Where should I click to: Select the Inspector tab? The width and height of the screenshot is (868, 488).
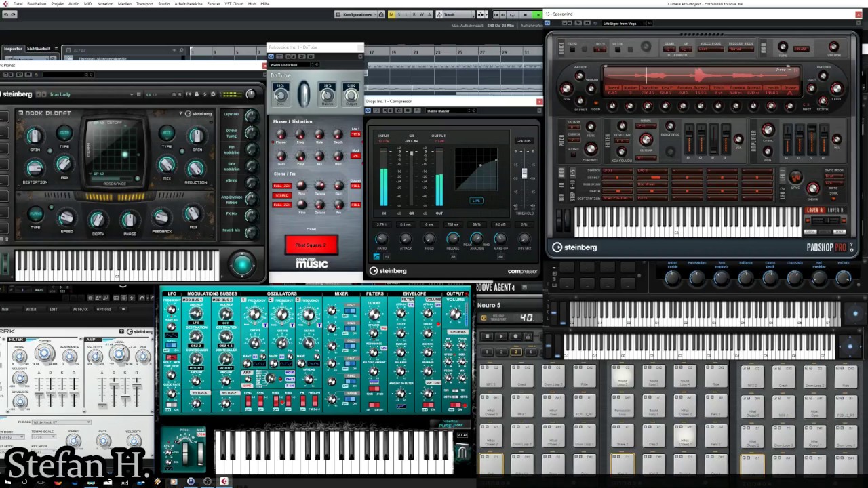click(x=13, y=49)
